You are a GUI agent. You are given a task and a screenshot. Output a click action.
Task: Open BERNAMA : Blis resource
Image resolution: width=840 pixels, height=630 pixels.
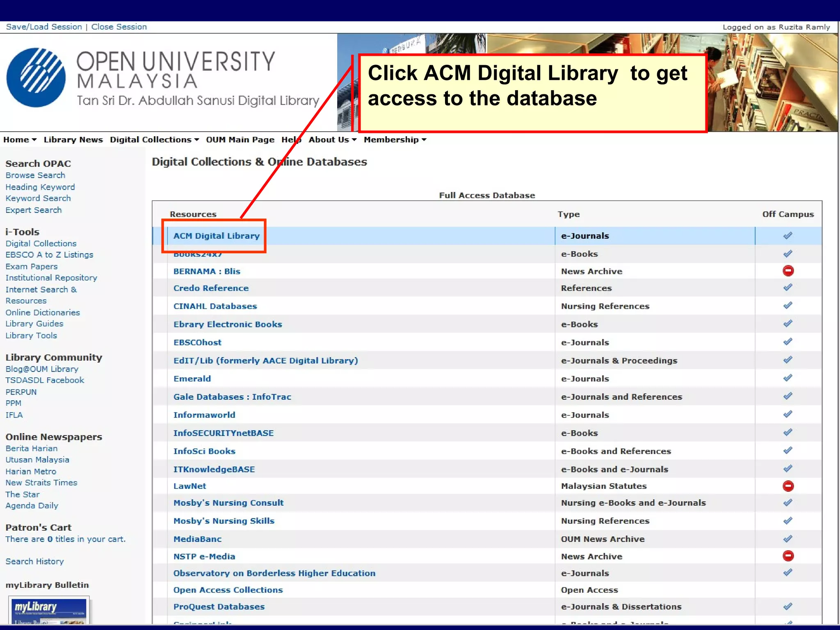pyautogui.click(x=207, y=271)
